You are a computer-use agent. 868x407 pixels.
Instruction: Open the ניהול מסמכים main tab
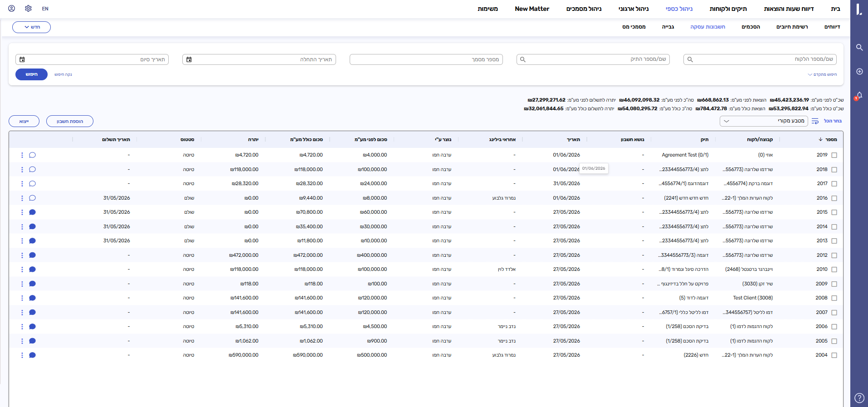584,9
